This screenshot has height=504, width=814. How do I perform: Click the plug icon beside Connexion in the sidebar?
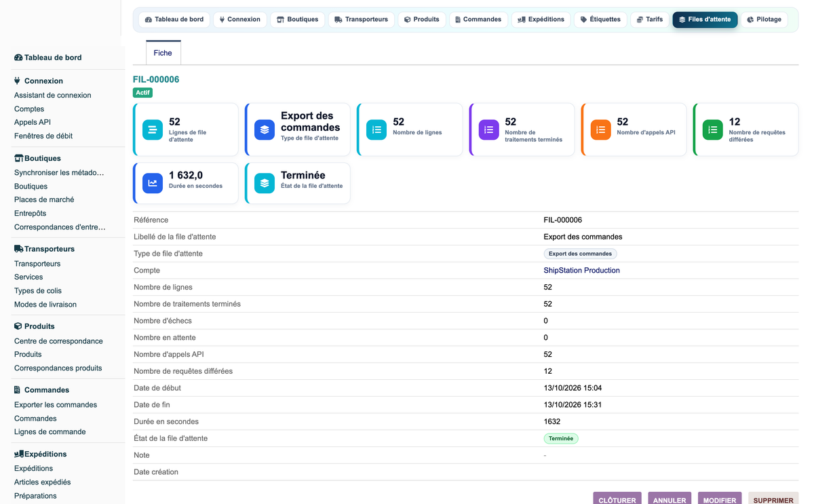pos(18,81)
